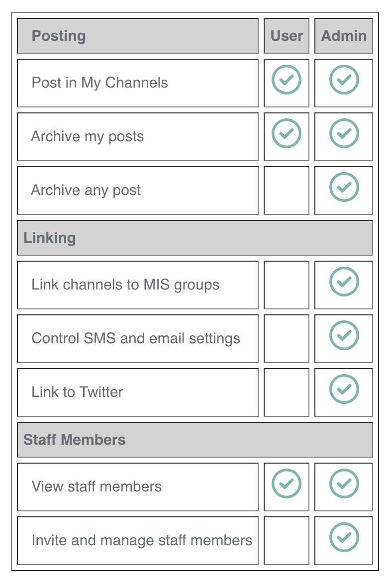
Task: Click Admin checkmark for Invite and manage staff members
Action: [x=344, y=537]
